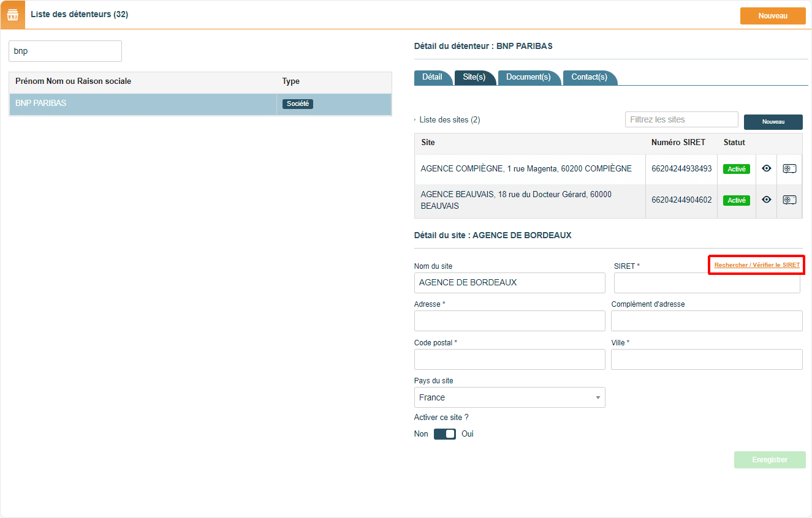The width and height of the screenshot is (812, 518).
Task: Click SIRET number 66204244938493
Action: 681,169
